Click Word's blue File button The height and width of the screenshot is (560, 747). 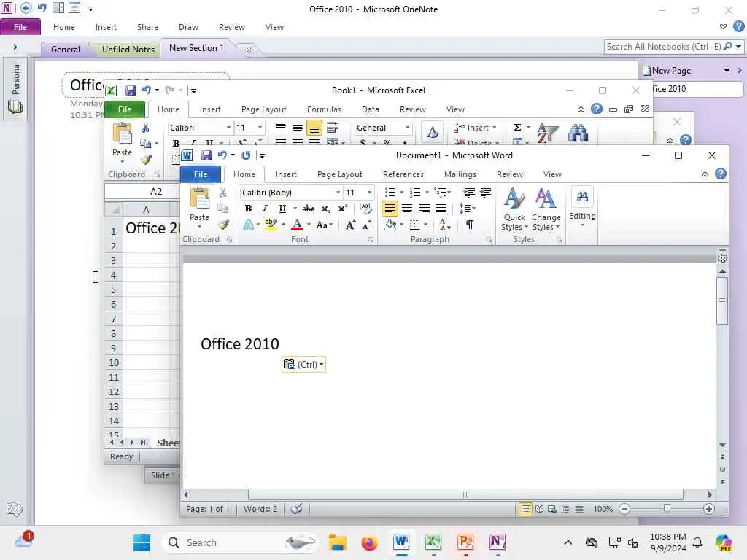[201, 174]
